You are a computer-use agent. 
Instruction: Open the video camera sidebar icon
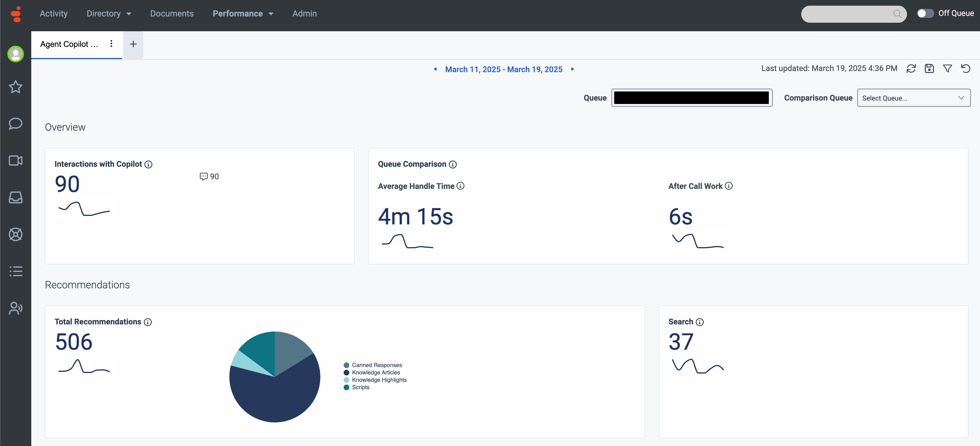16,161
